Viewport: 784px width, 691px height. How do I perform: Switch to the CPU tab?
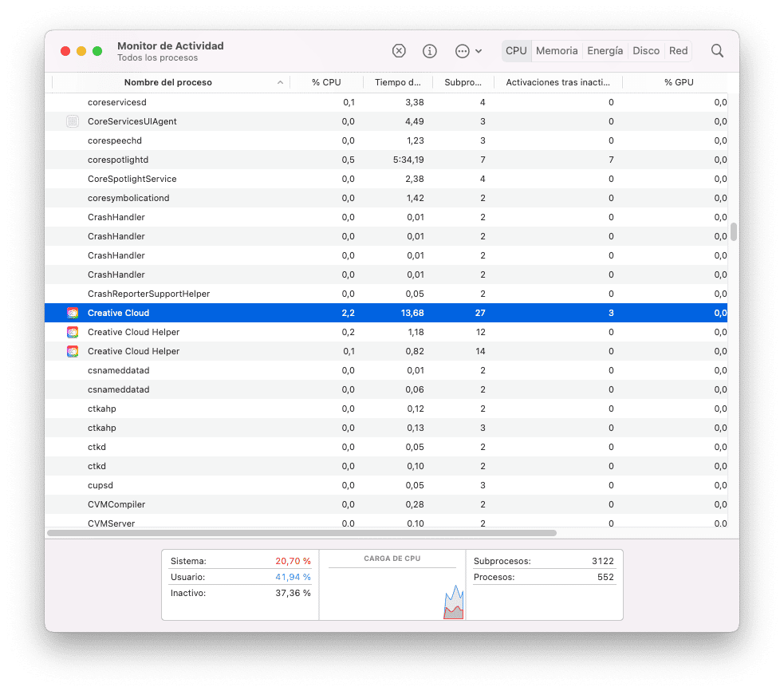point(516,51)
